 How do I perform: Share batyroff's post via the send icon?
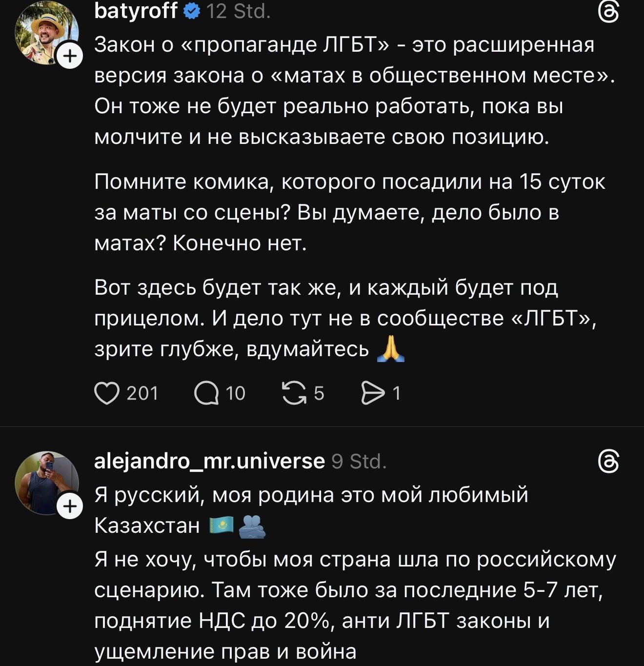click(373, 393)
